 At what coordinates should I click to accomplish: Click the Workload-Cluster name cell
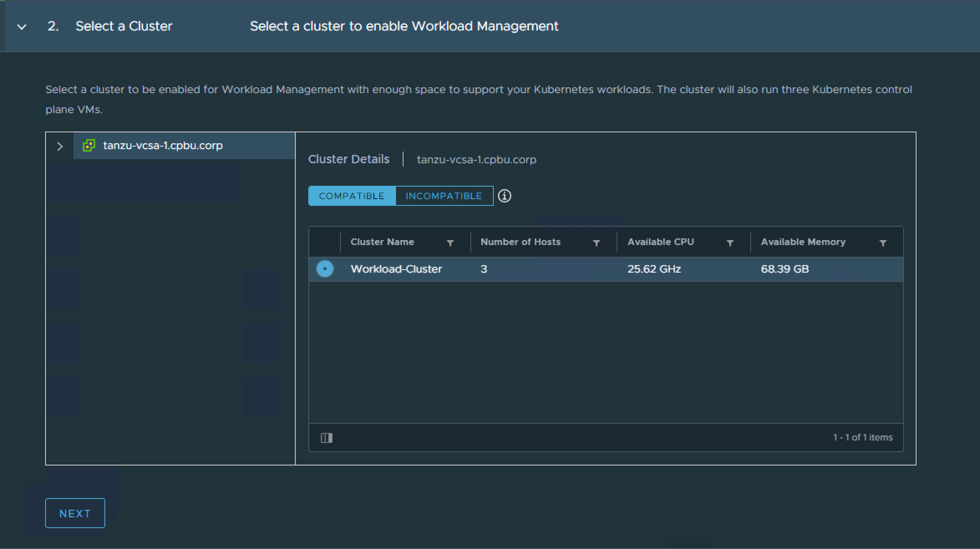point(396,269)
